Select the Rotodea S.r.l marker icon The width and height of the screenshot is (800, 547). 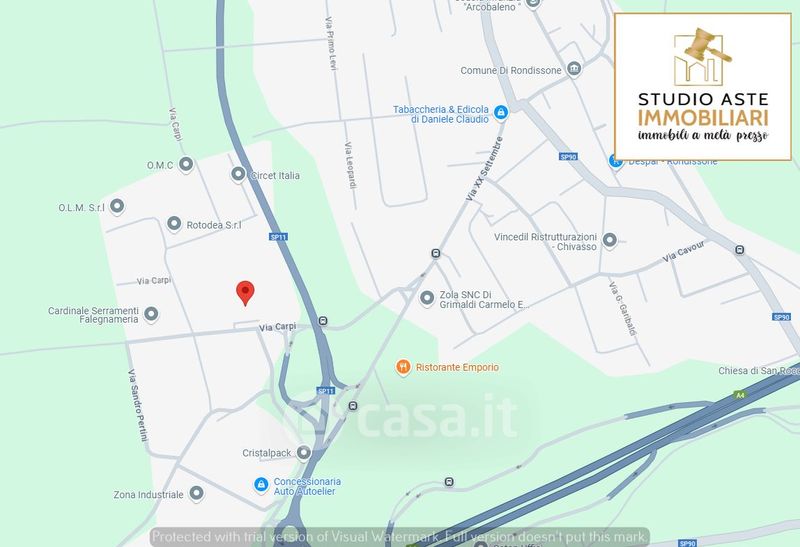[x=174, y=224]
